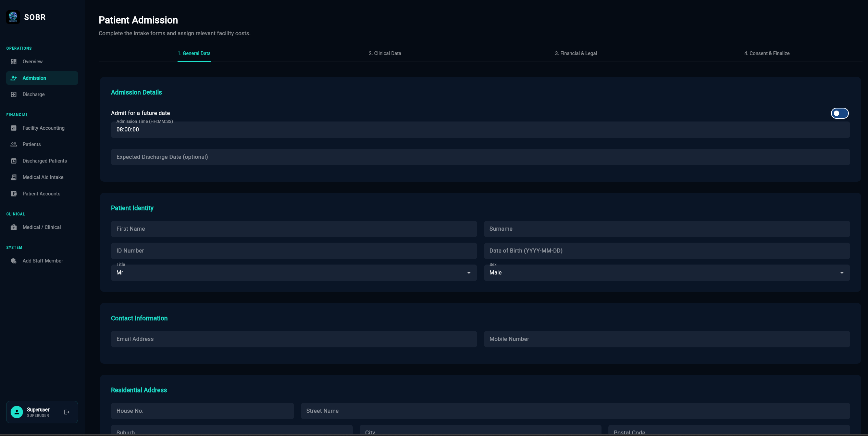
Task: Click the logout icon beside Superuser
Action: (67, 412)
